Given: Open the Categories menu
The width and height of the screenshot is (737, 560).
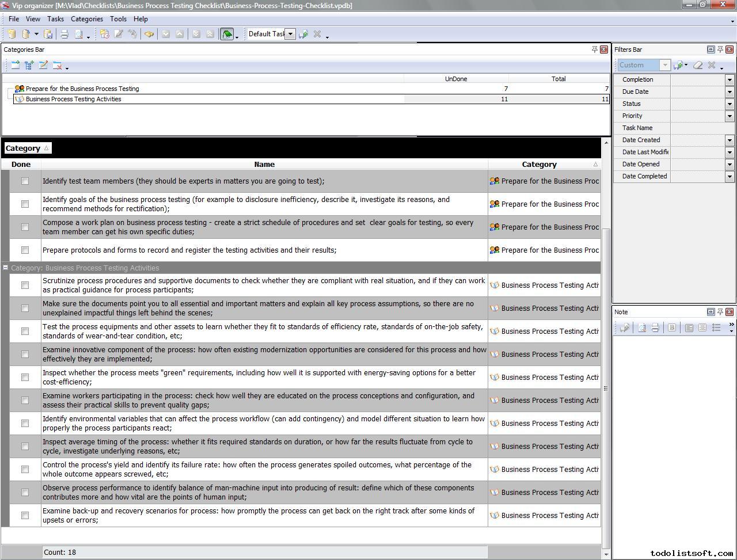Looking at the screenshot, I should click(x=86, y=19).
